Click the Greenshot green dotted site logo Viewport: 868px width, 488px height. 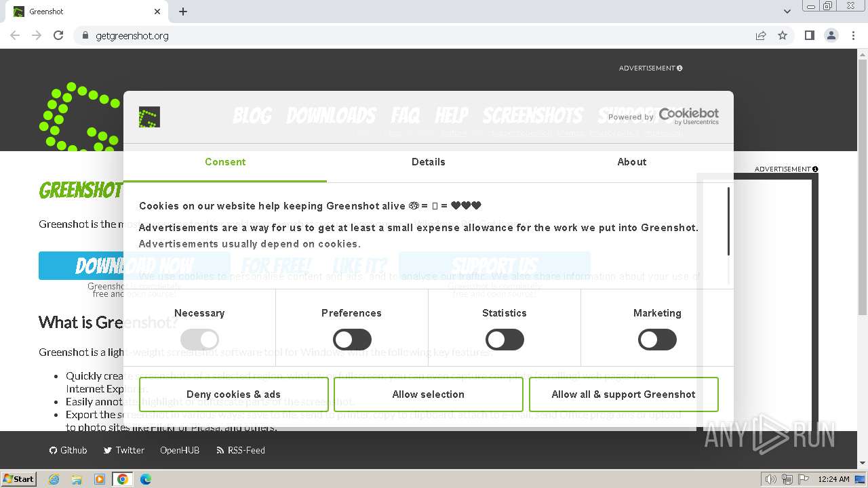click(x=80, y=117)
